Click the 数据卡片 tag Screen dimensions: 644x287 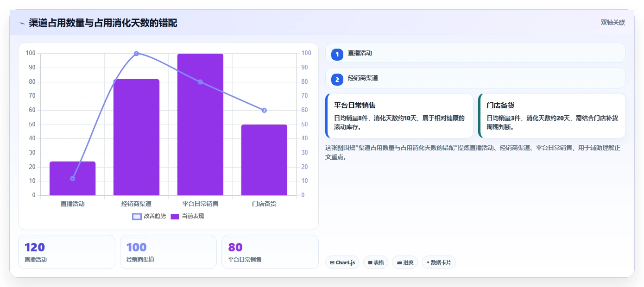click(x=439, y=262)
